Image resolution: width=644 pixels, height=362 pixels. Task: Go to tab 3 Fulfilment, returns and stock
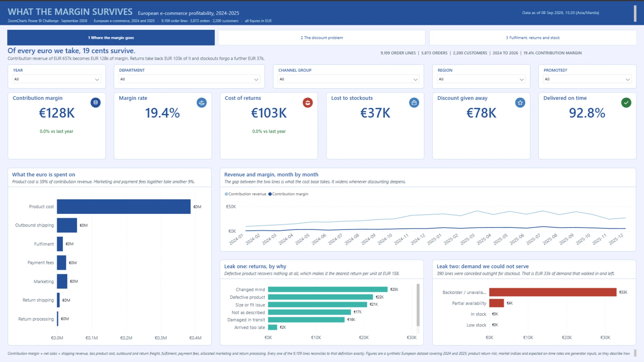click(x=533, y=38)
